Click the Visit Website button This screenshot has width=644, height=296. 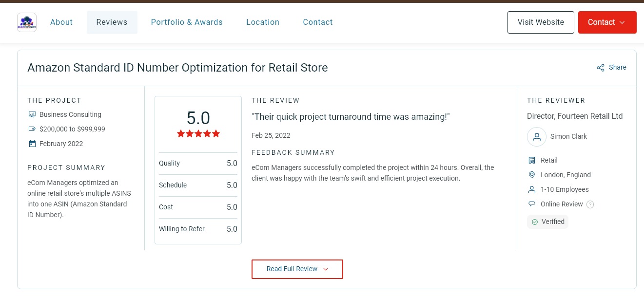click(x=541, y=22)
